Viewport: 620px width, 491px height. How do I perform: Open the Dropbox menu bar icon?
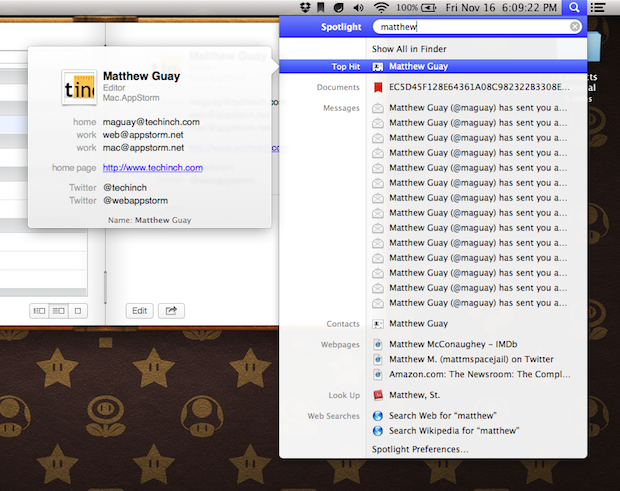305,7
